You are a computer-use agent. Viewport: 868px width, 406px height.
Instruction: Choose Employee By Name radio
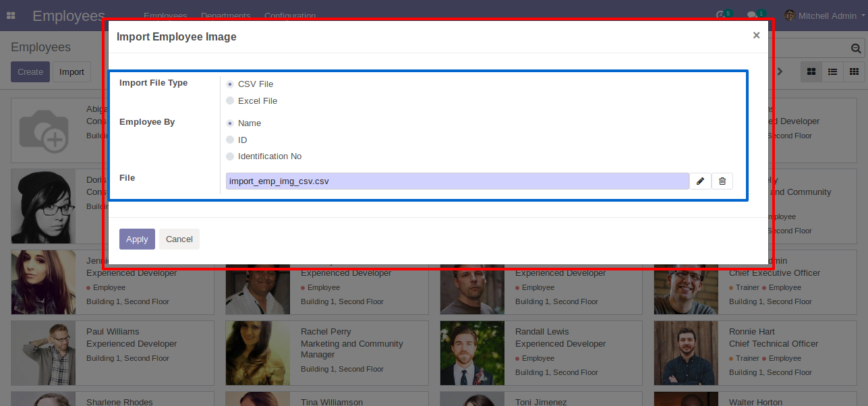click(x=230, y=123)
